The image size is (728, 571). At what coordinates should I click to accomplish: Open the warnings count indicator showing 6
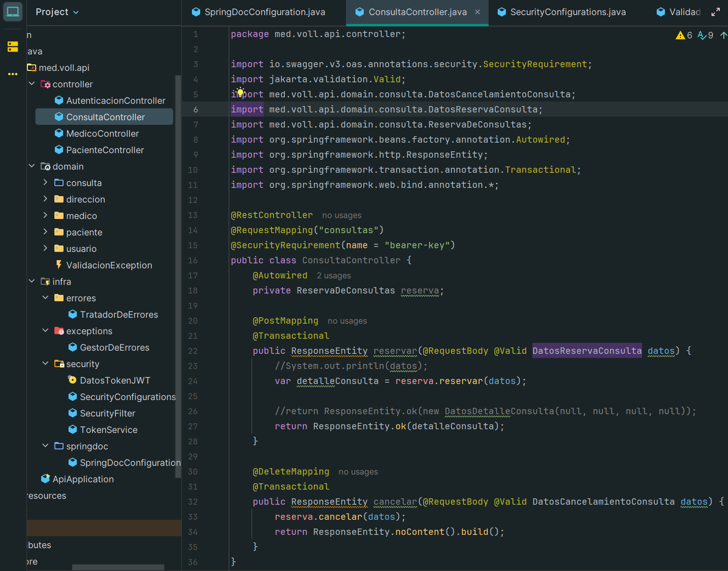click(684, 35)
